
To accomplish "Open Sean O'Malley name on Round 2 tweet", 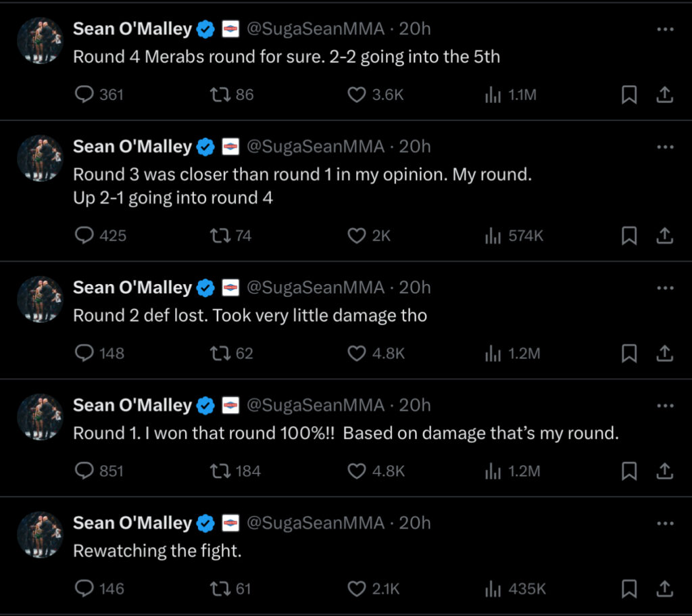I will (x=132, y=287).
